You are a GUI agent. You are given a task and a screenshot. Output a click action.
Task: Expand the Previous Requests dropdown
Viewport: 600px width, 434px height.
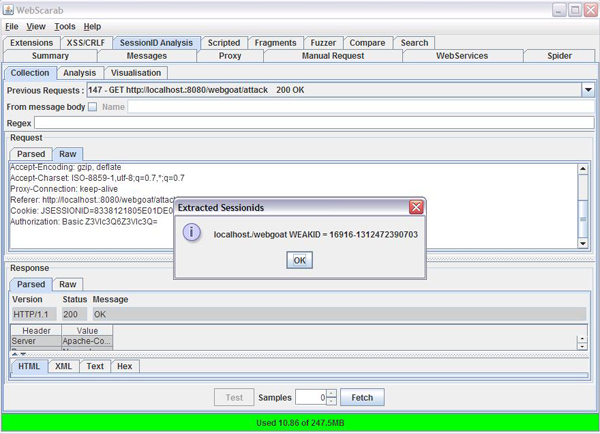pyautogui.click(x=587, y=90)
